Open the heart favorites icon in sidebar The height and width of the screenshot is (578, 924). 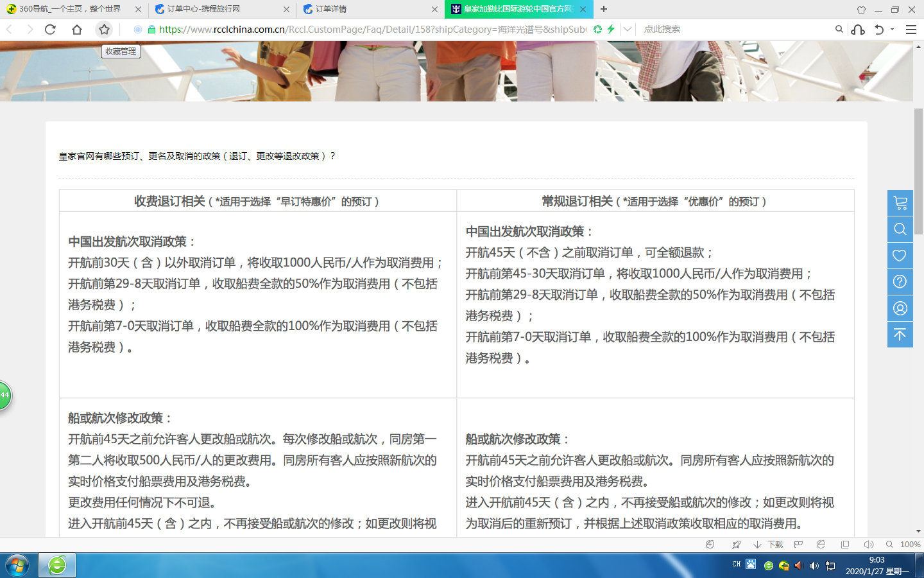[900, 256]
